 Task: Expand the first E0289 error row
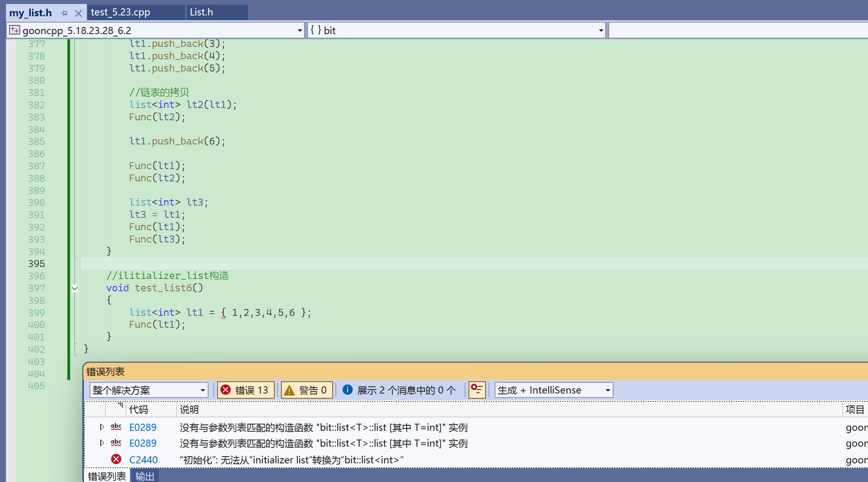click(102, 427)
